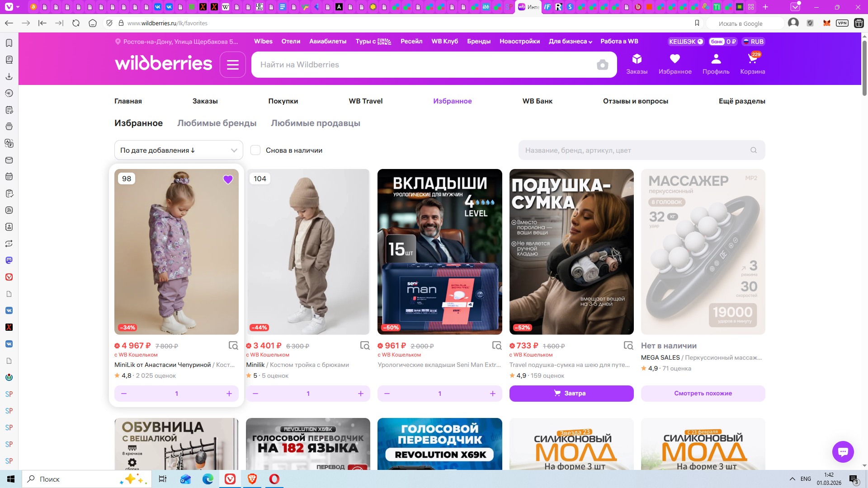Open the Профиль icon
The height and width of the screenshot is (488, 868).
[716, 59]
